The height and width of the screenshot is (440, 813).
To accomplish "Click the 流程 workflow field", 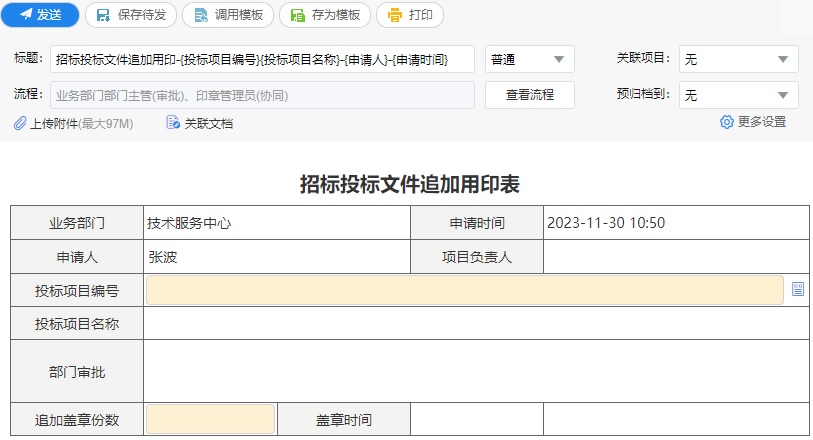I will click(x=262, y=95).
